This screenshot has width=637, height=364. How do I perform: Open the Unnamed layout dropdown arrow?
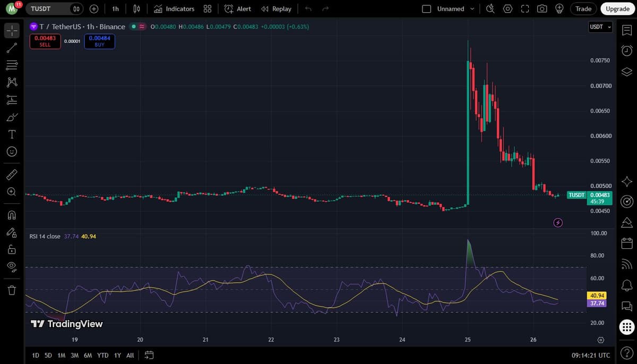click(472, 9)
